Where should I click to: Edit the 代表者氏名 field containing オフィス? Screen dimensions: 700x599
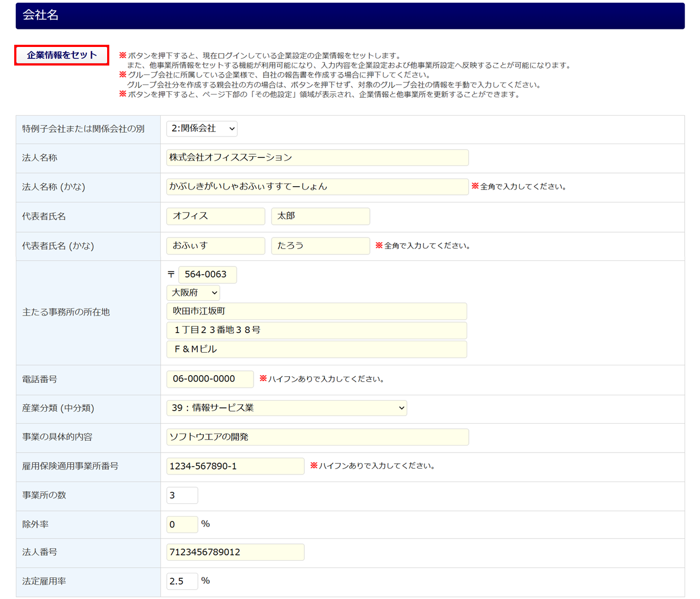tap(216, 216)
